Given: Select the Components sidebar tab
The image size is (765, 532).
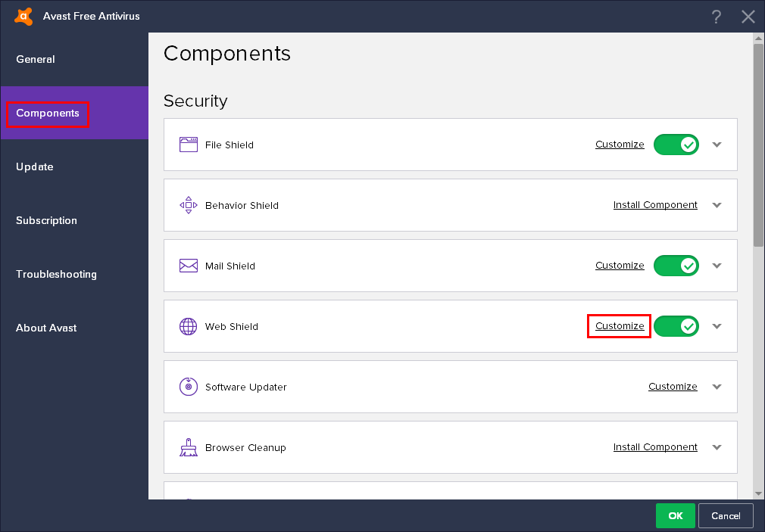Looking at the screenshot, I should point(74,113).
